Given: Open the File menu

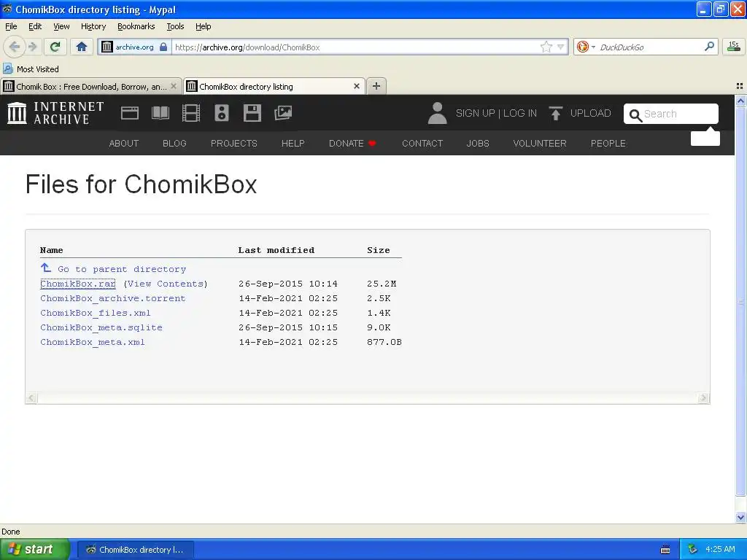Looking at the screenshot, I should (x=11, y=26).
